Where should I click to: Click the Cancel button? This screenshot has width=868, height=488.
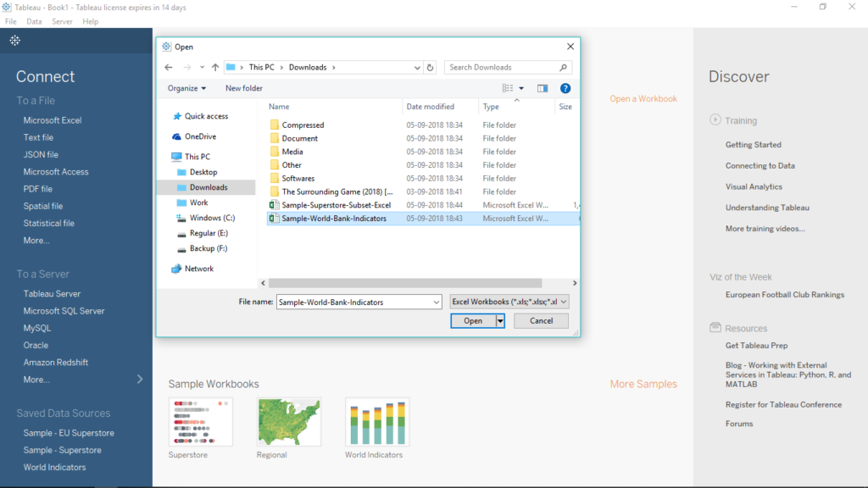pos(541,321)
